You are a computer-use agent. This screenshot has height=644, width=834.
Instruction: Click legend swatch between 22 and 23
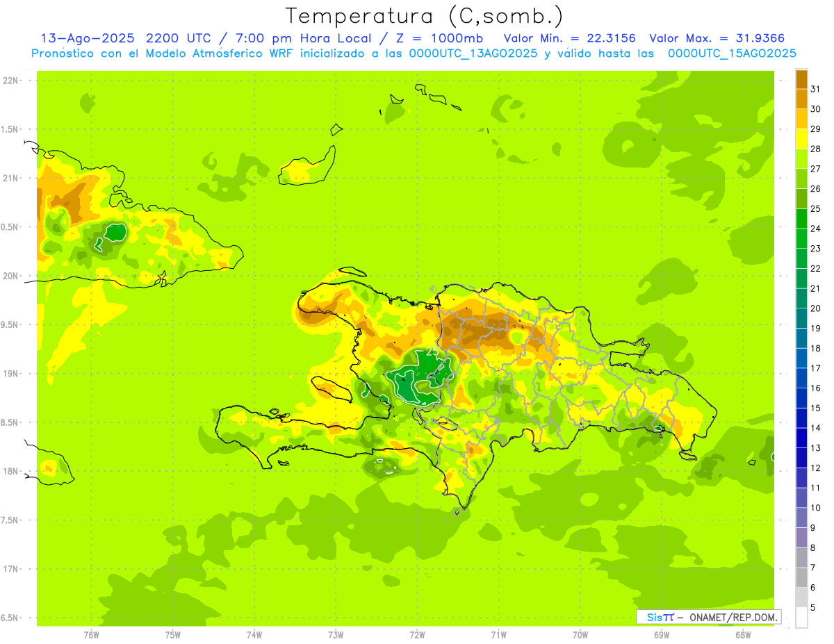[x=801, y=258]
